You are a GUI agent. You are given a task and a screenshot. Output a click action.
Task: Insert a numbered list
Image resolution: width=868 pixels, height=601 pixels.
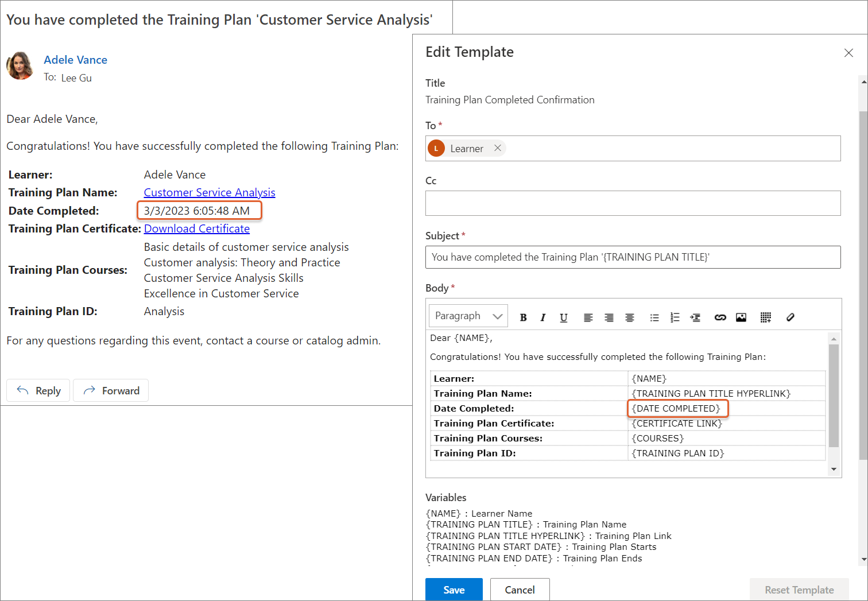[x=675, y=317]
